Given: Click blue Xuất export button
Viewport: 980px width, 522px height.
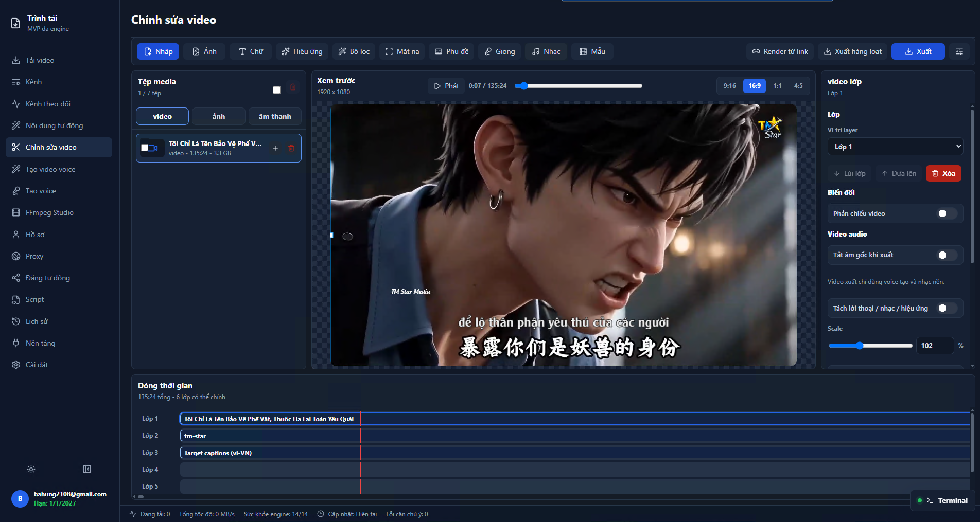Looking at the screenshot, I should tap(918, 51).
